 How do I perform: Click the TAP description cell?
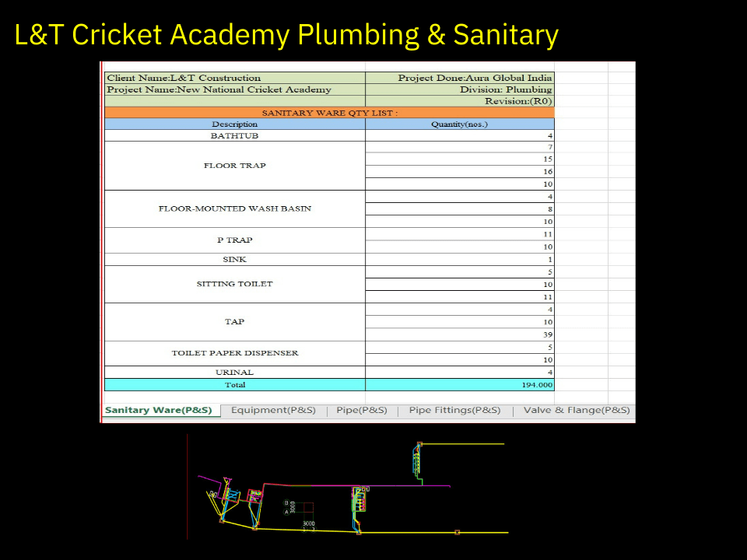(235, 322)
